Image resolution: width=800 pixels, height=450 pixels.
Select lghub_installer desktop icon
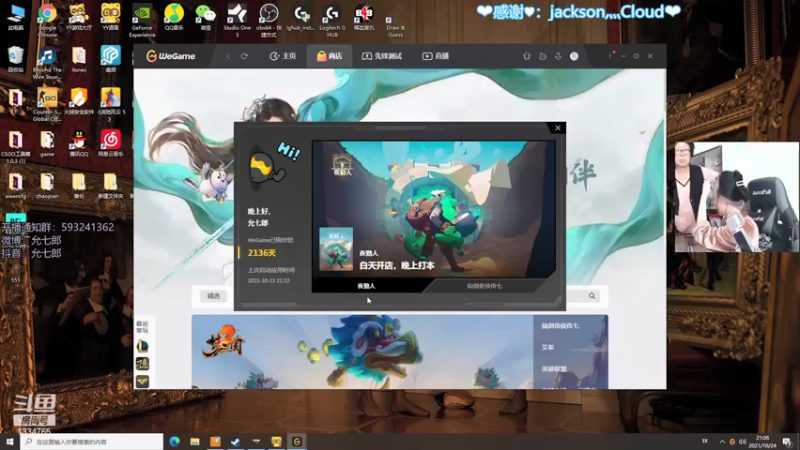301,17
